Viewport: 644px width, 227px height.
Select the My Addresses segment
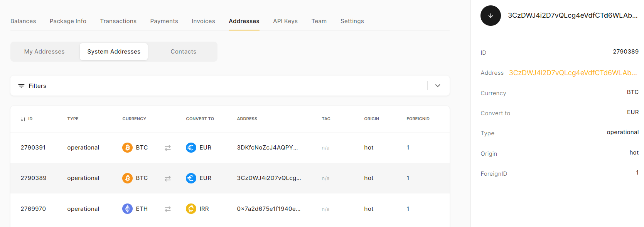tap(44, 52)
